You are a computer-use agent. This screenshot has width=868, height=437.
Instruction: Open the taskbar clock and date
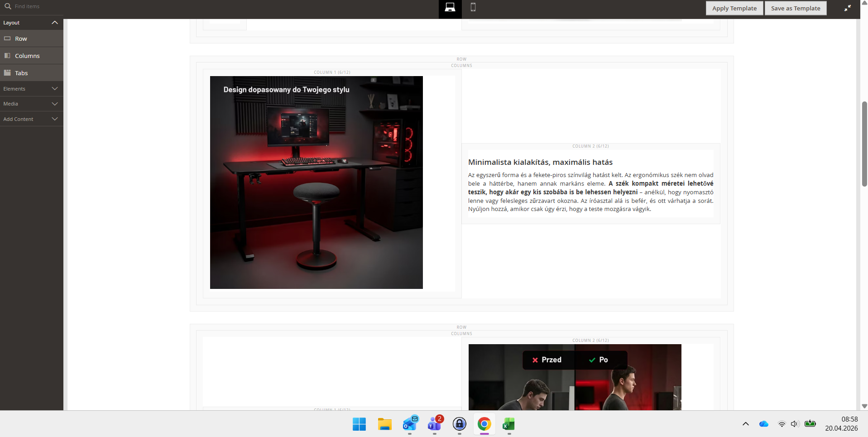pyautogui.click(x=841, y=424)
